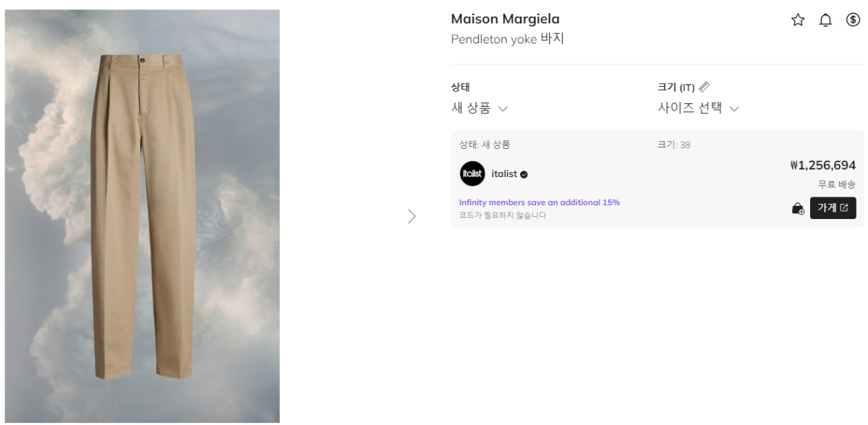Click the 크기: 38 listing size

pyautogui.click(x=673, y=145)
